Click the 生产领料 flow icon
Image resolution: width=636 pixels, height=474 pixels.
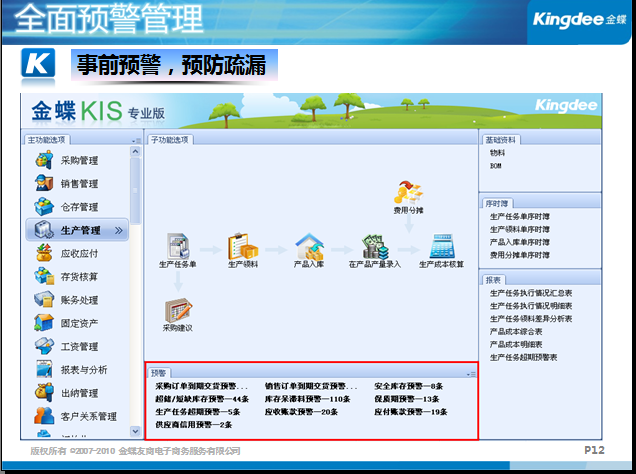click(243, 246)
